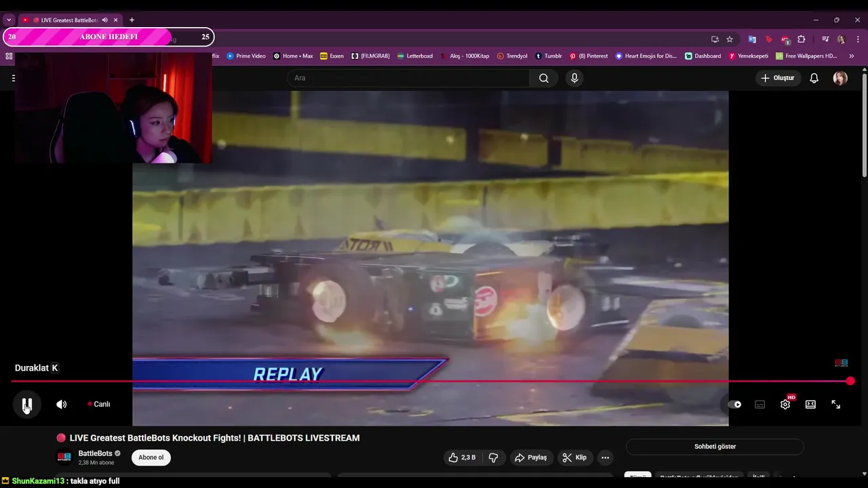Open the browser three-dot menu

pos(858,39)
